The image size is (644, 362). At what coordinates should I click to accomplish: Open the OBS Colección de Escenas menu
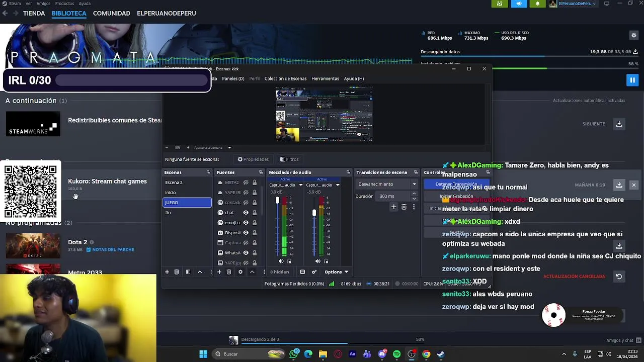(285, 78)
